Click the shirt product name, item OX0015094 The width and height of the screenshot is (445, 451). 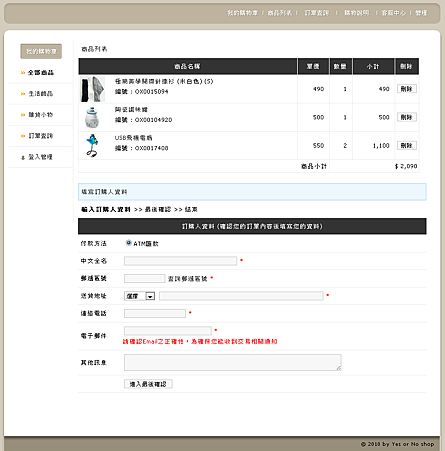tap(164, 81)
